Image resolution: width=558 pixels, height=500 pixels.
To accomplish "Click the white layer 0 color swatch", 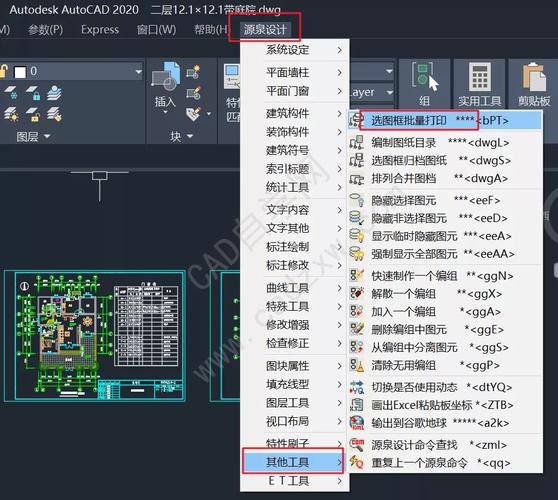I will pyautogui.click(x=20, y=72).
